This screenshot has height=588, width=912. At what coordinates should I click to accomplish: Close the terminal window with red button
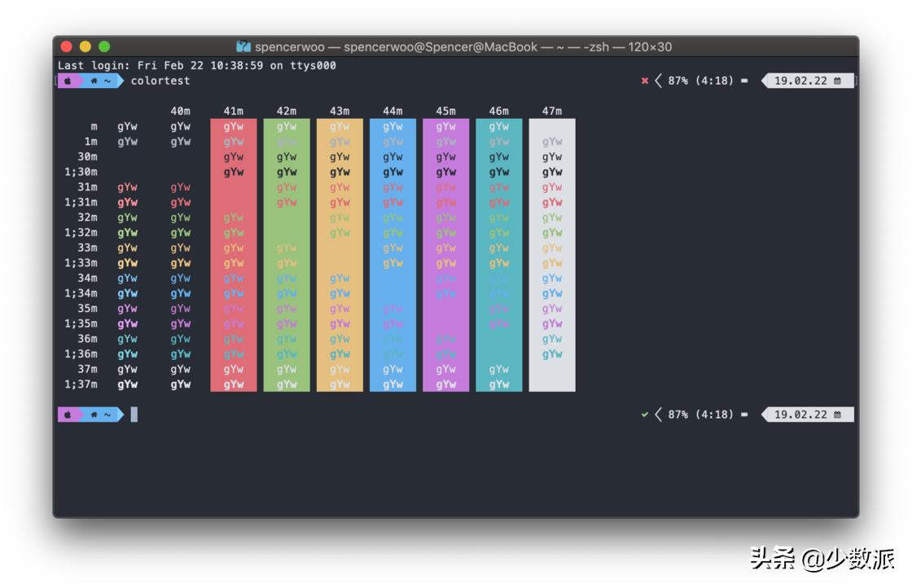pos(66,46)
